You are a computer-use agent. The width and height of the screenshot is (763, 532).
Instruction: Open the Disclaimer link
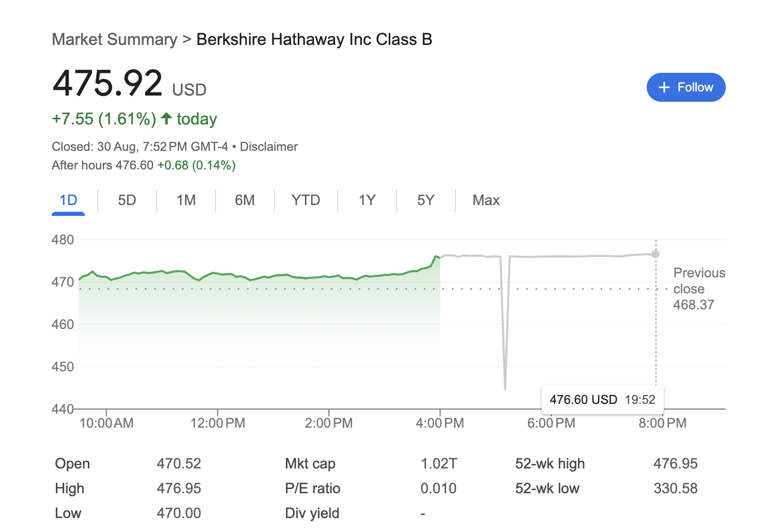269,147
